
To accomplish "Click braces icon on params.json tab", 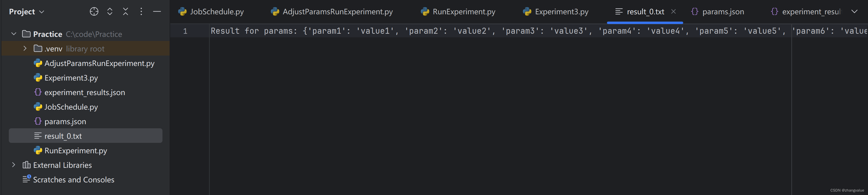I will pyautogui.click(x=695, y=11).
